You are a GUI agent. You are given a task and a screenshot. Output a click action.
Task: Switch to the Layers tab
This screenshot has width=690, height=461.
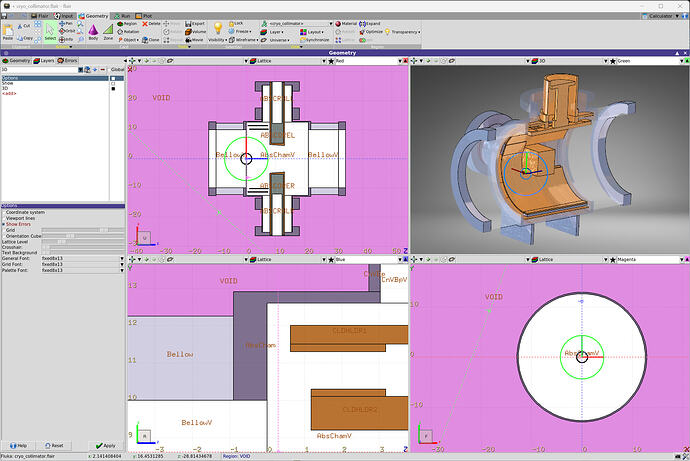(x=44, y=61)
